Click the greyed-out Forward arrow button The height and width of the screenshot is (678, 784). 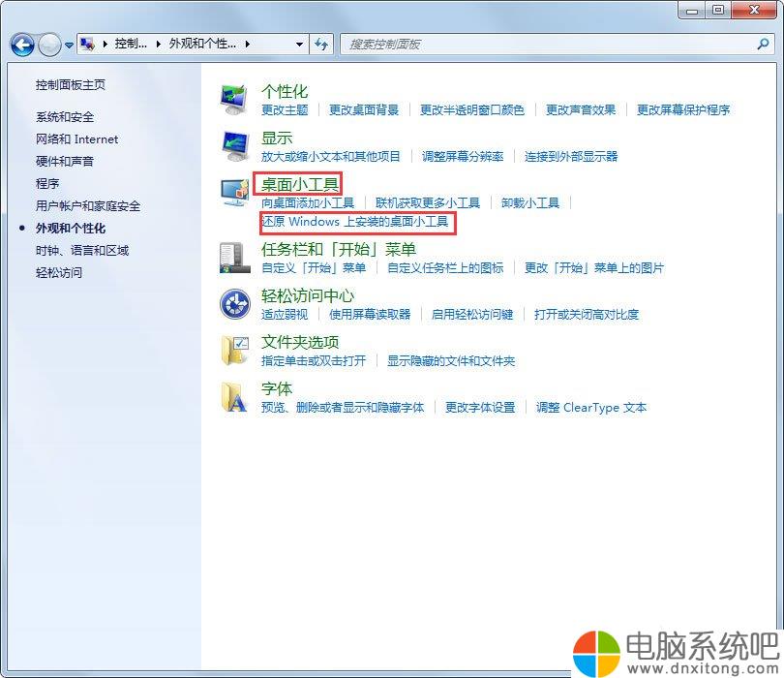coord(49,45)
